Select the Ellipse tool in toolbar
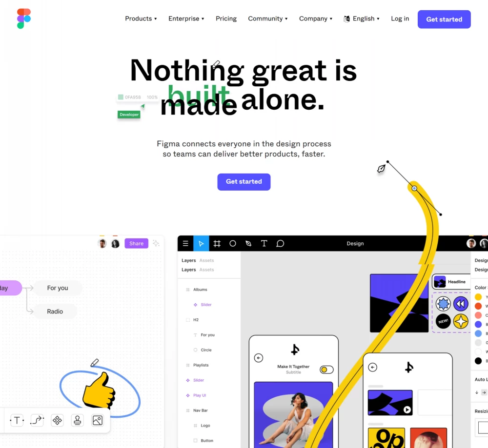The height and width of the screenshot is (448, 488). pos(232,243)
